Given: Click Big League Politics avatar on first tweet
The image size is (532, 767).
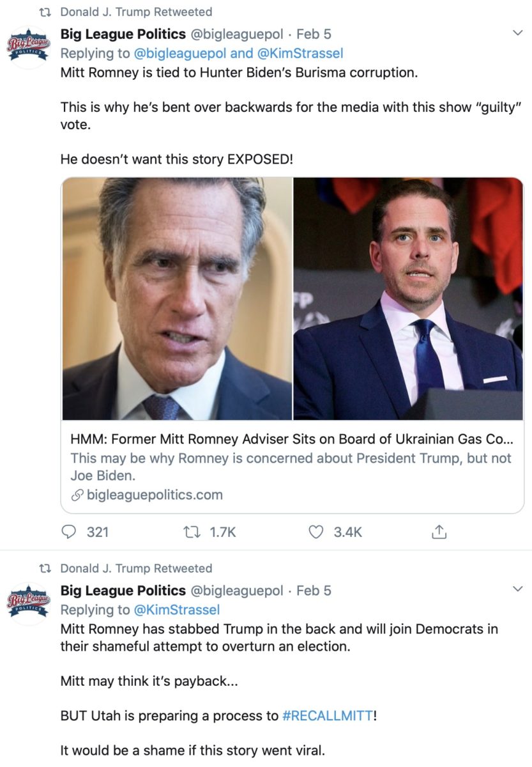Looking at the screenshot, I should click(28, 47).
